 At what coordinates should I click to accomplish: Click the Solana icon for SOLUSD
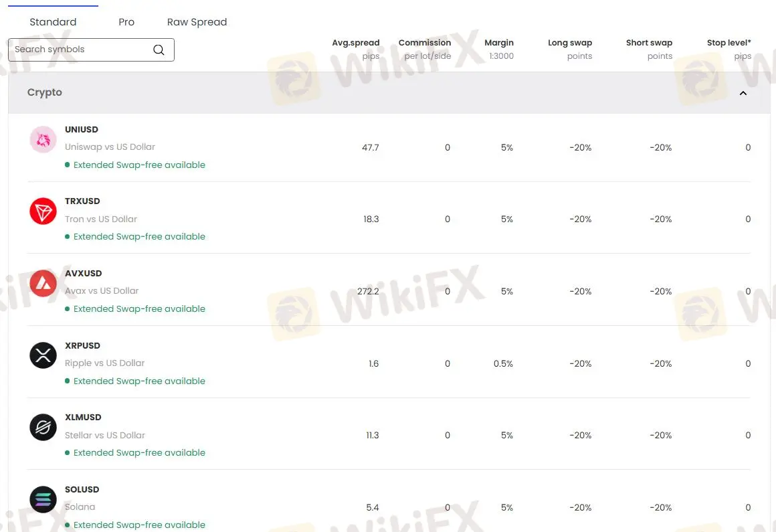[43, 499]
